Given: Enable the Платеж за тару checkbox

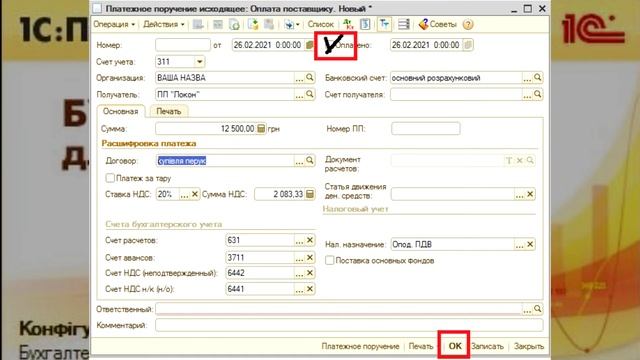Looking at the screenshot, I should pos(110,178).
